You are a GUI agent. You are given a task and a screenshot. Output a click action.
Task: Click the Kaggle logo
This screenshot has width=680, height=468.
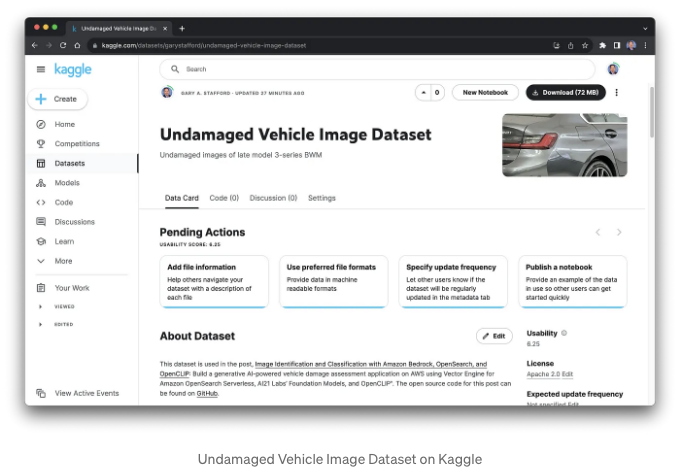tap(73, 69)
